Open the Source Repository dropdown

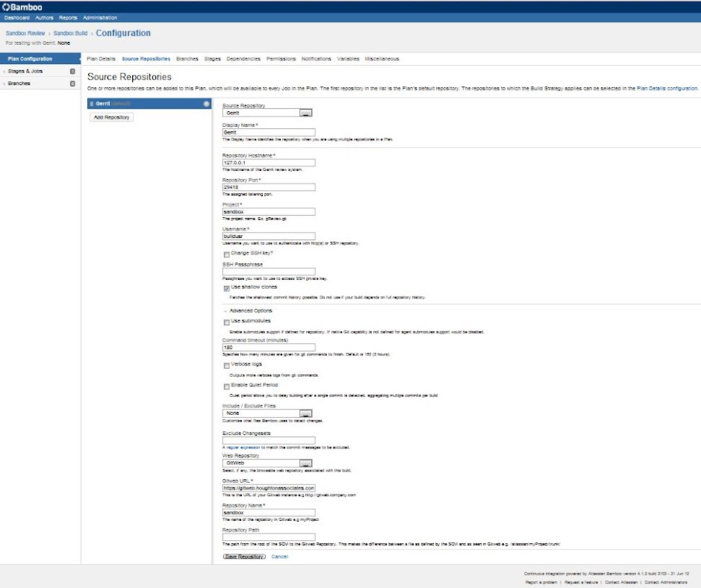tap(267, 113)
